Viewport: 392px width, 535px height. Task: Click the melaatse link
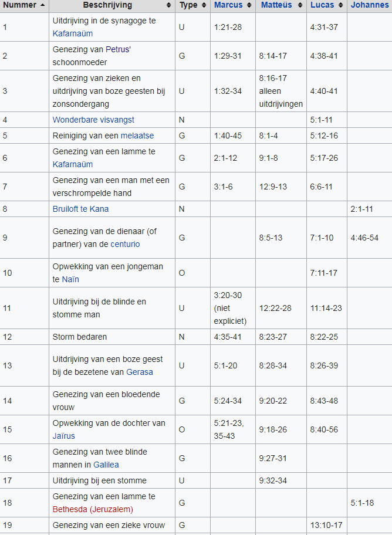(137, 136)
